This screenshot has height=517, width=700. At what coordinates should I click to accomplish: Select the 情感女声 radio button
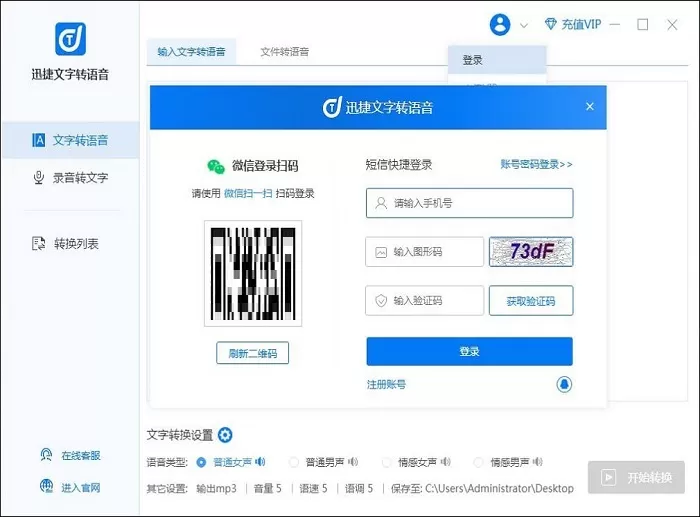click(387, 463)
